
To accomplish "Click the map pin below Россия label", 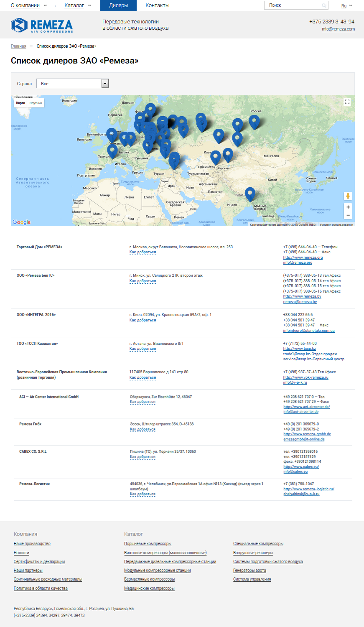I will pyautogui.click(x=254, y=122).
